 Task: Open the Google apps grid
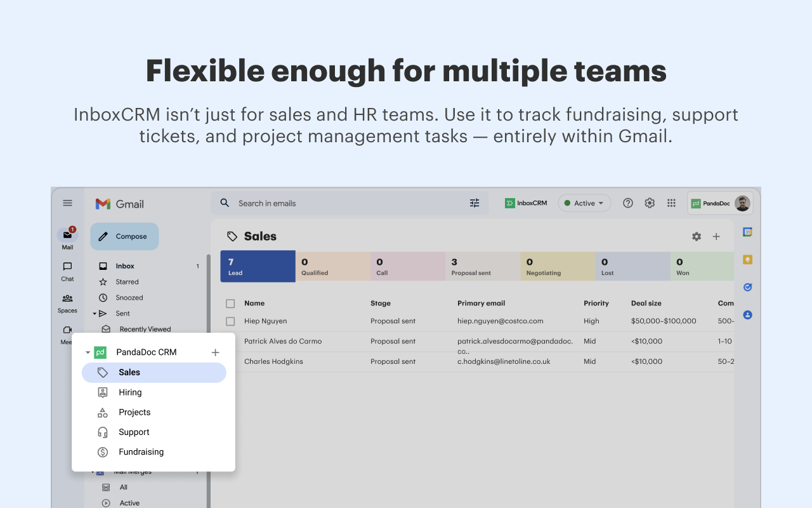(671, 203)
